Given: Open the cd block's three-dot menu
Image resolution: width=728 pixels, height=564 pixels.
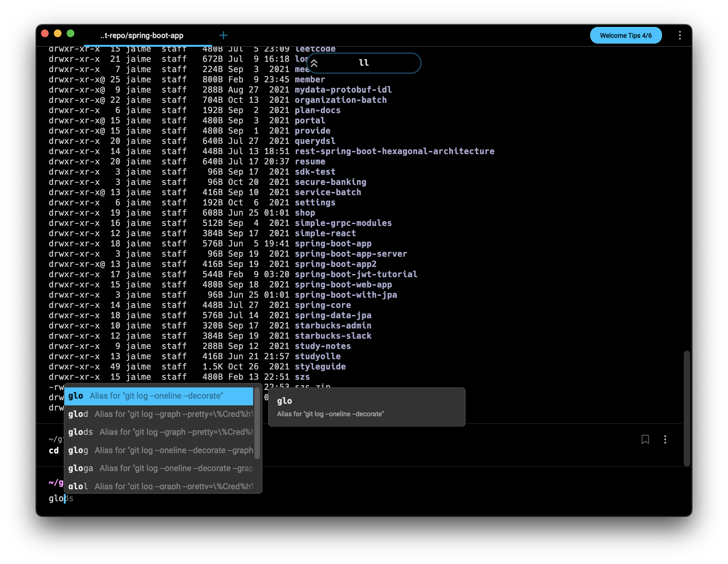Looking at the screenshot, I should 665,439.
